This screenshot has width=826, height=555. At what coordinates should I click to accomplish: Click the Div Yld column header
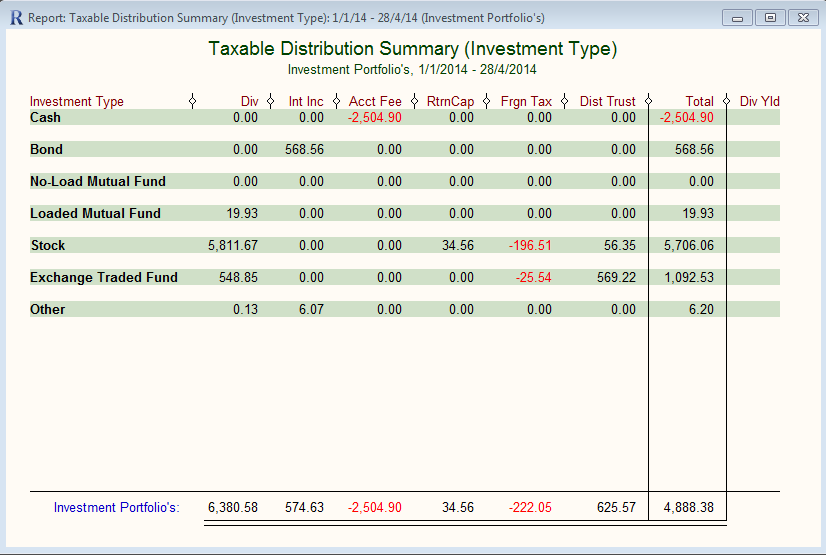click(760, 101)
